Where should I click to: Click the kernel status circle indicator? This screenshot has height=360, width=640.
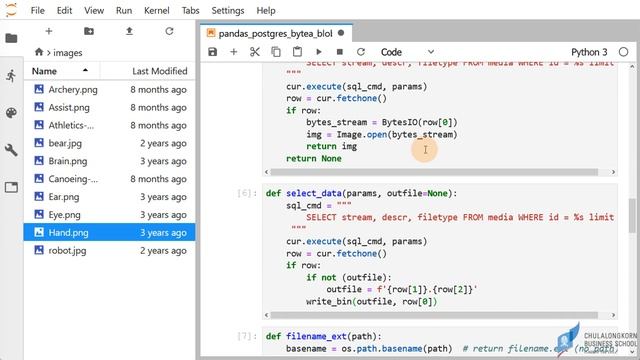click(x=623, y=52)
